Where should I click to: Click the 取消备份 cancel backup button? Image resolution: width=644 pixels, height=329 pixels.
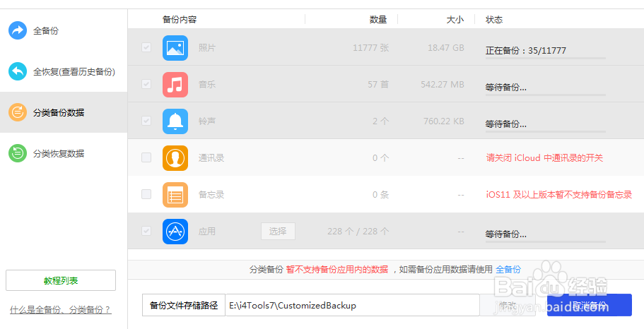[x=590, y=305]
